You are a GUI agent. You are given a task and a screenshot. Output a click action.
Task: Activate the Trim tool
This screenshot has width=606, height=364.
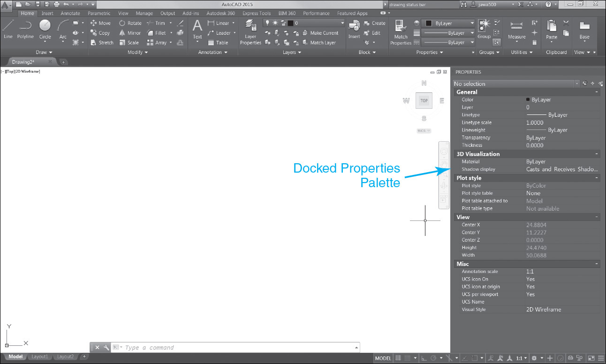point(156,23)
